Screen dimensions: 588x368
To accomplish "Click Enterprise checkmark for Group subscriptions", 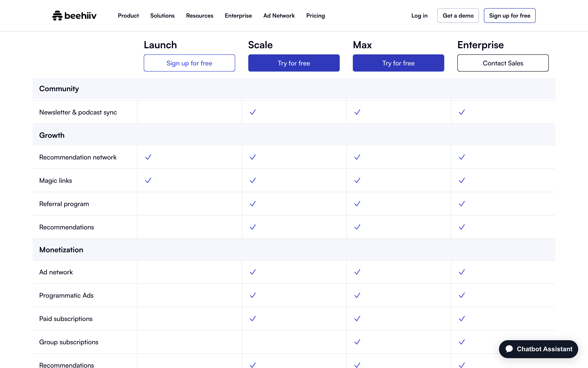I will pos(462,342).
